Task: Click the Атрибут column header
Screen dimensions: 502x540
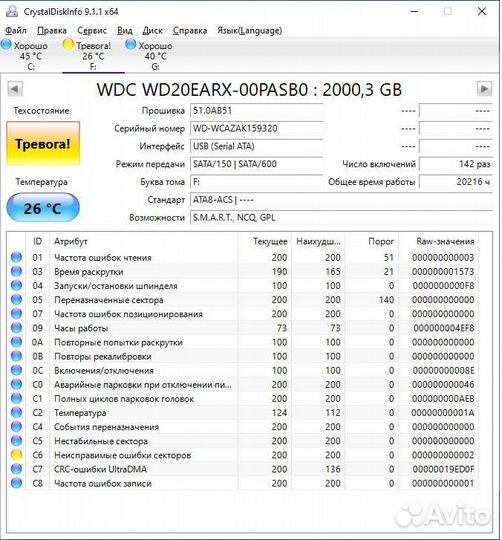Action: (x=144, y=241)
